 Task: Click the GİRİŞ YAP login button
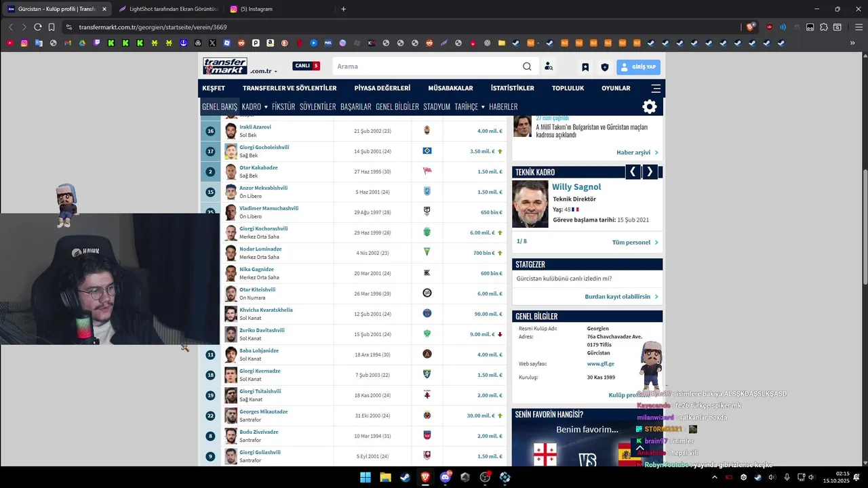[x=638, y=67]
